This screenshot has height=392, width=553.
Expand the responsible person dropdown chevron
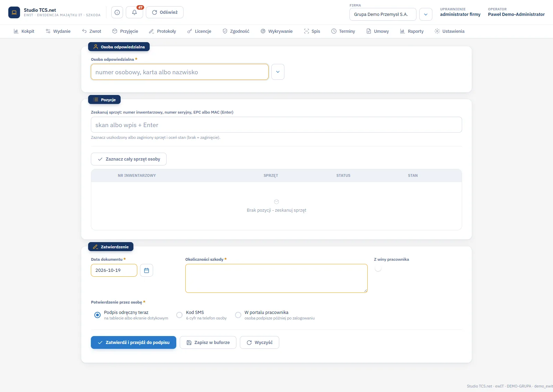point(278,72)
